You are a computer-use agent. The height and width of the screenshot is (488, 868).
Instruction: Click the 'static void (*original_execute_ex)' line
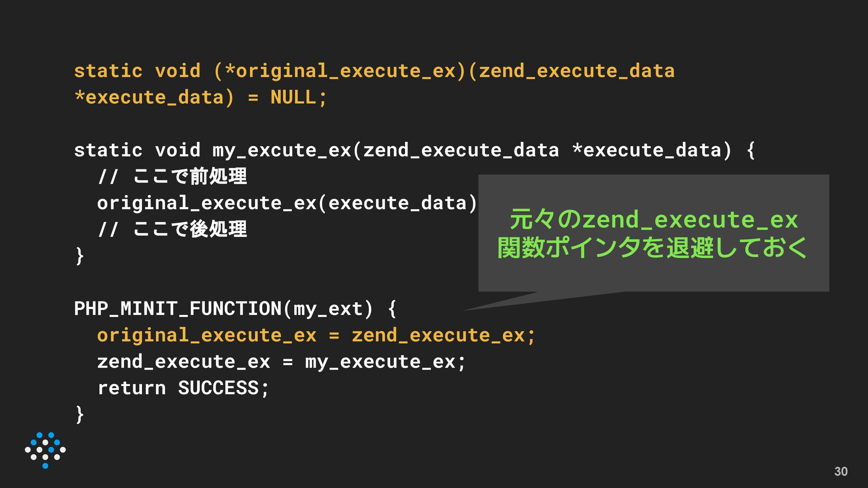point(374,71)
